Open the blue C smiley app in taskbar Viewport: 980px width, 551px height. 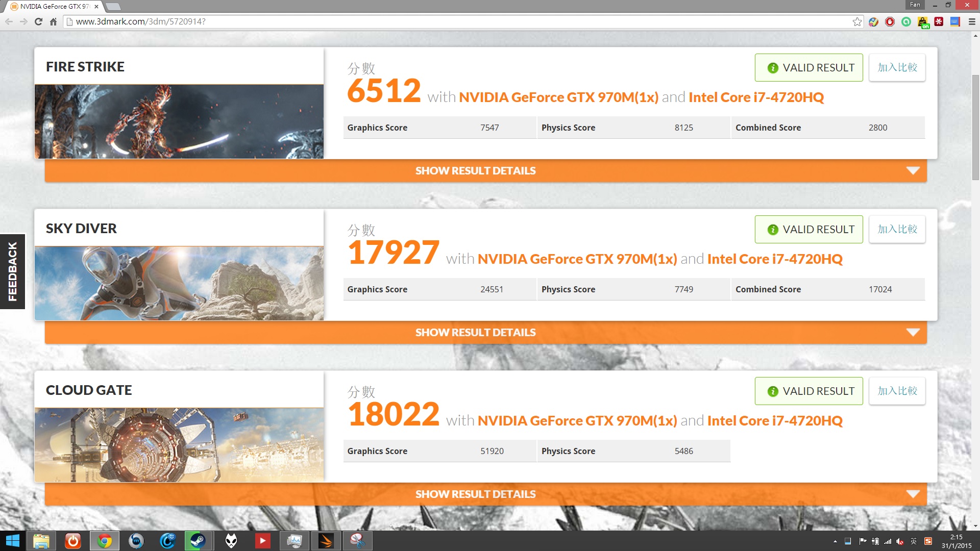click(x=167, y=541)
